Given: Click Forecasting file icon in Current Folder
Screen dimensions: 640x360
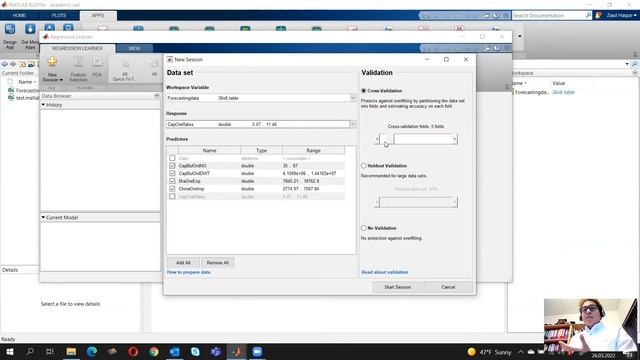Looking at the screenshot, I should pos(11,90).
